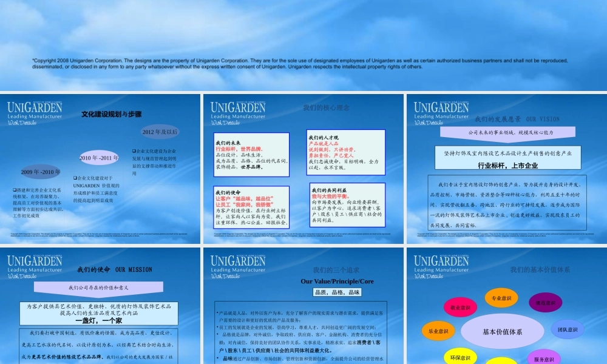The height and width of the screenshot is (364, 607).
Task: Open the 文化建设规划与步骤 slide thumbnail
Action: coord(100,169)
